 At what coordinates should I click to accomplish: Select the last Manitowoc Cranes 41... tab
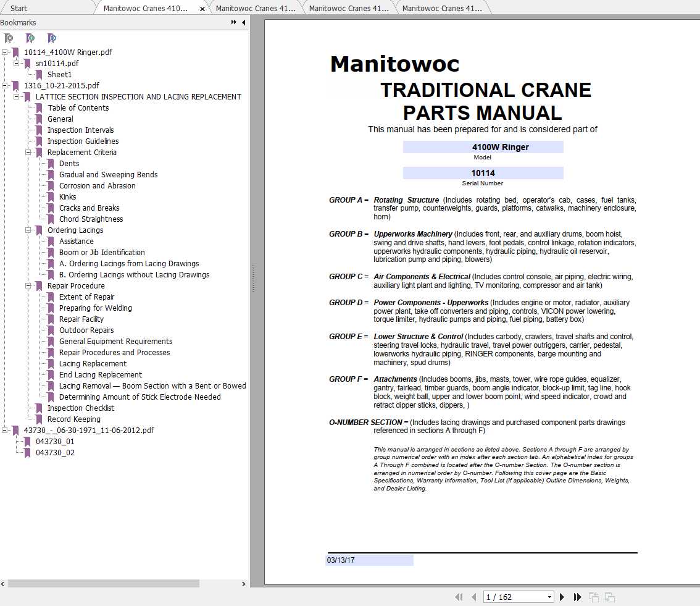tap(444, 7)
